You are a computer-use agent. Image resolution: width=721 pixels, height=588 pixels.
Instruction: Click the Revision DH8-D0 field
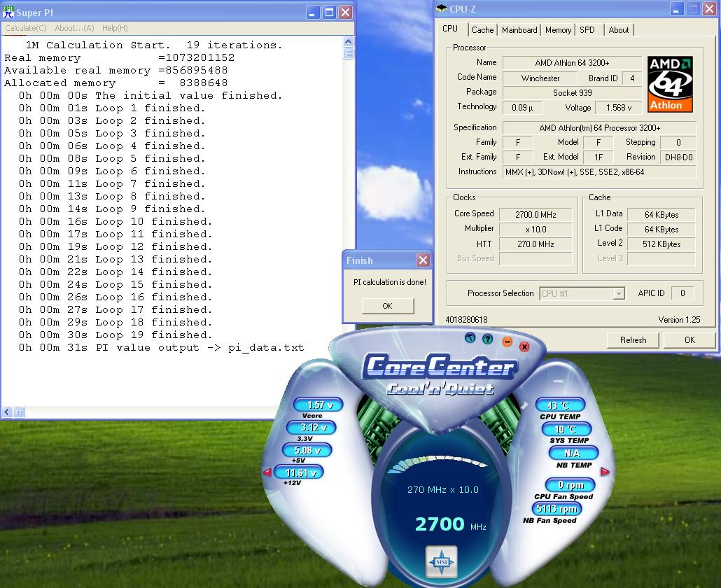678,157
